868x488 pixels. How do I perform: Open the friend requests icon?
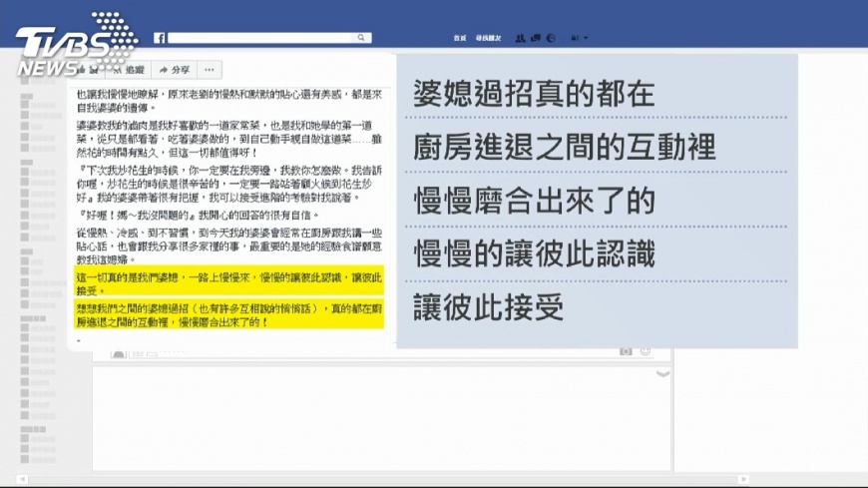pyautogui.click(x=520, y=38)
